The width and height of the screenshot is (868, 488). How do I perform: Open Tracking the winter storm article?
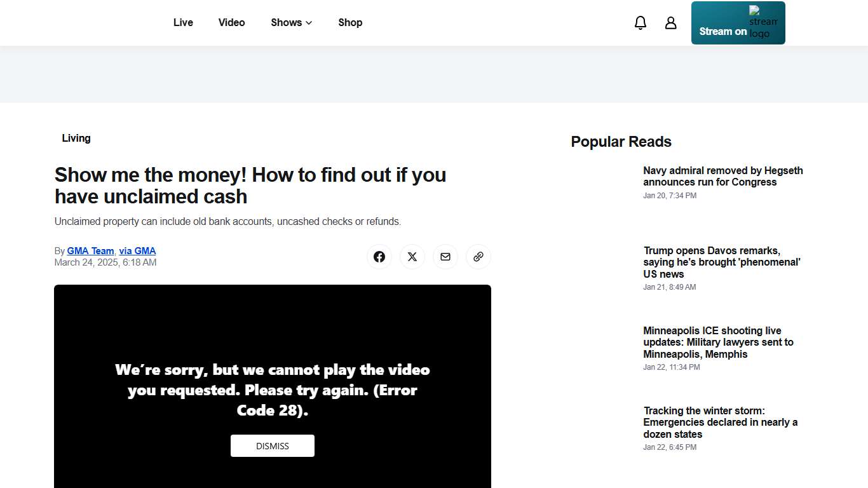[720, 422]
